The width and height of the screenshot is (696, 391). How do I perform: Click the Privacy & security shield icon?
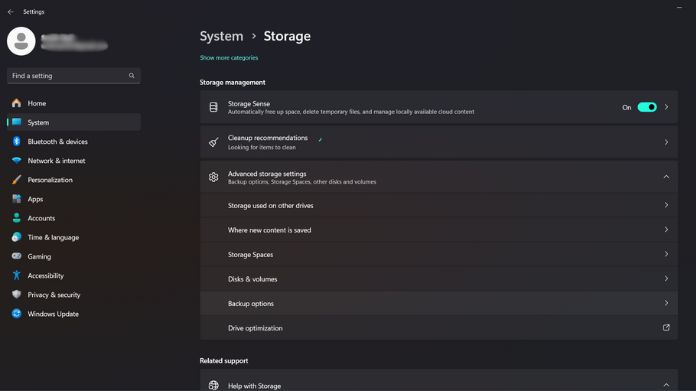[16, 294]
